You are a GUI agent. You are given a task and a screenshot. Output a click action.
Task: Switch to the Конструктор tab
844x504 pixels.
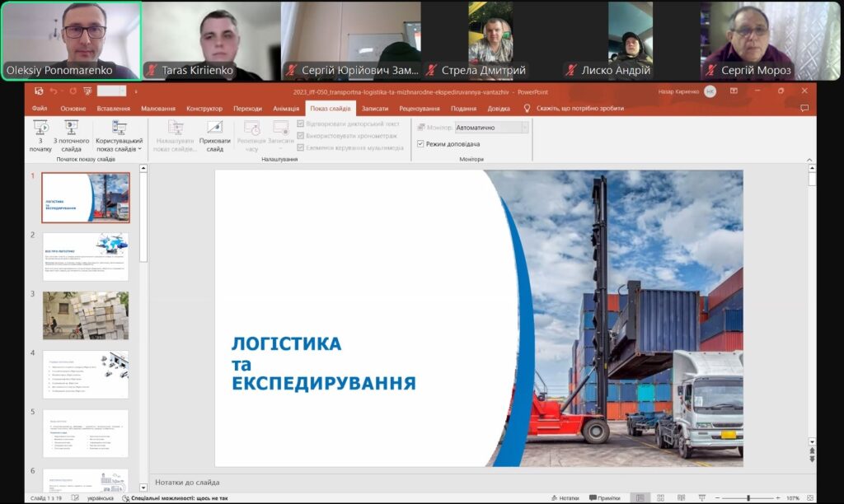click(x=204, y=108)
